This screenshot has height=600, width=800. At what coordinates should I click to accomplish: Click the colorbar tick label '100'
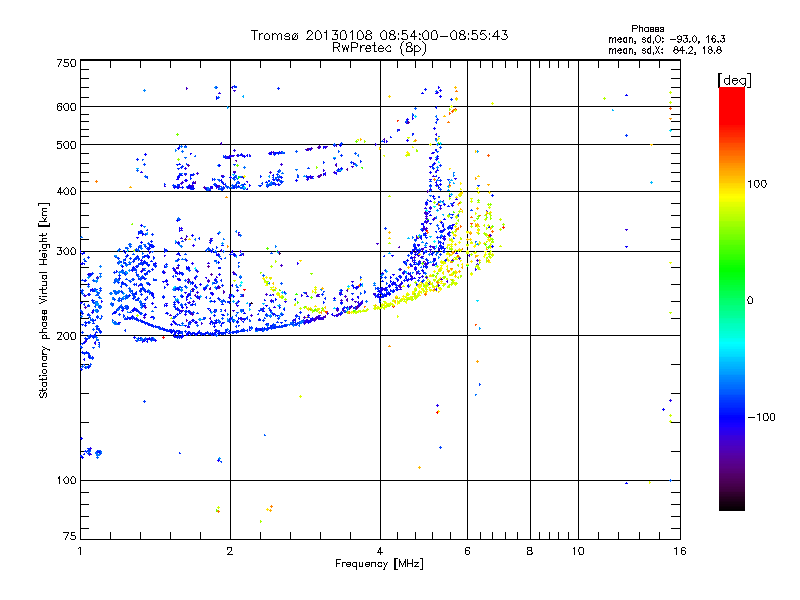[x=757, y=184]
